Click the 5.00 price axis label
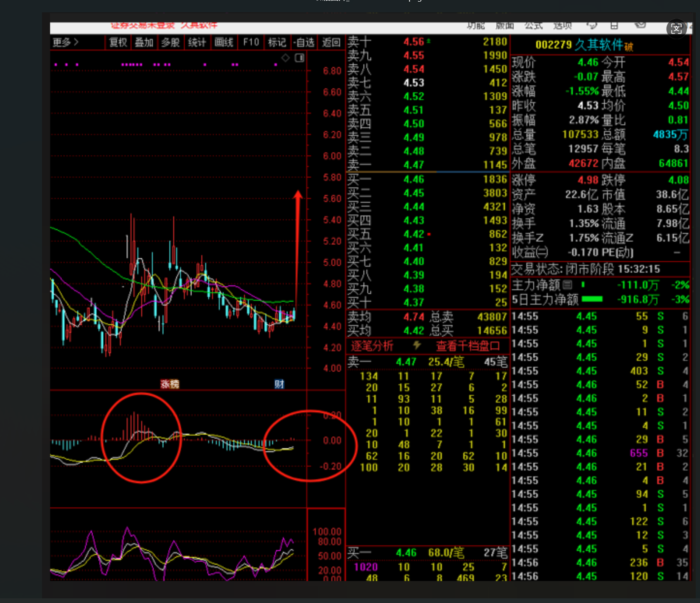This screenshot has height=603, width=700. pos(332,262)
